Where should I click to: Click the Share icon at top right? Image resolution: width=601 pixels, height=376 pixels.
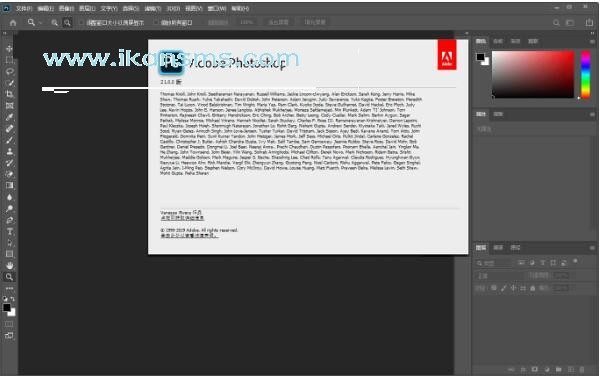[590, 23]
